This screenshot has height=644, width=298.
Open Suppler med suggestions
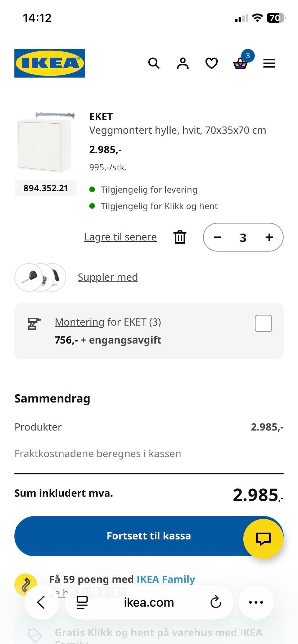[108, 277]
